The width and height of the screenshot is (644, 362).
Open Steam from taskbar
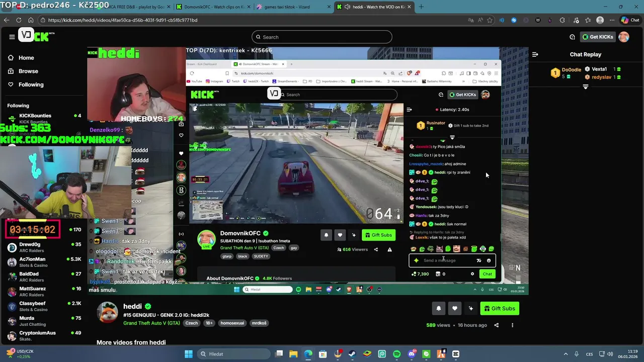tap(352, 354)
